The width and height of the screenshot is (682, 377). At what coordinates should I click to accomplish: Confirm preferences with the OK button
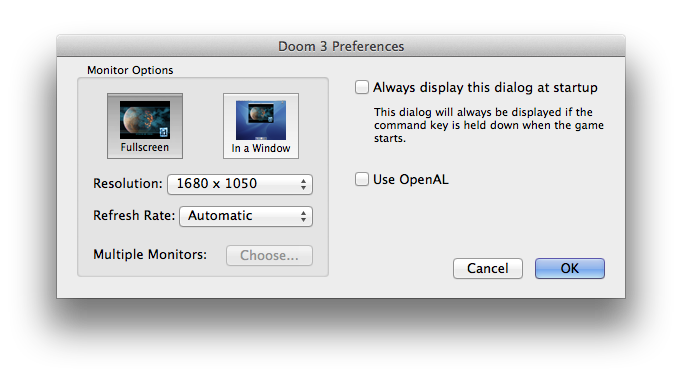point(570,268)
